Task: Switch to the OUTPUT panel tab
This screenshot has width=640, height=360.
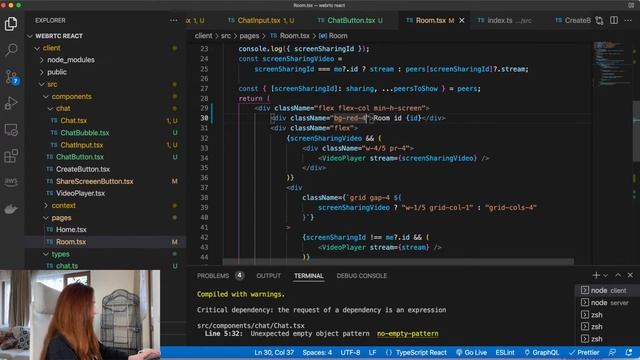Action: click(269, 276)
